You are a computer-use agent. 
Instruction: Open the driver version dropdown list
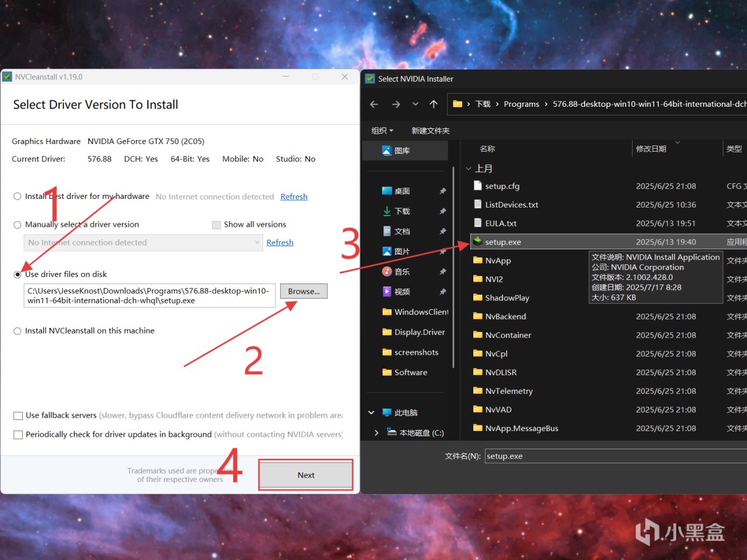tap(143, 243)
